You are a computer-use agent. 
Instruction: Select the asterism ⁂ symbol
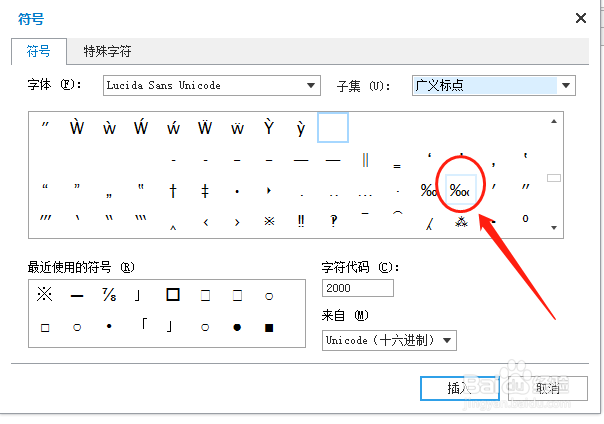461,221
